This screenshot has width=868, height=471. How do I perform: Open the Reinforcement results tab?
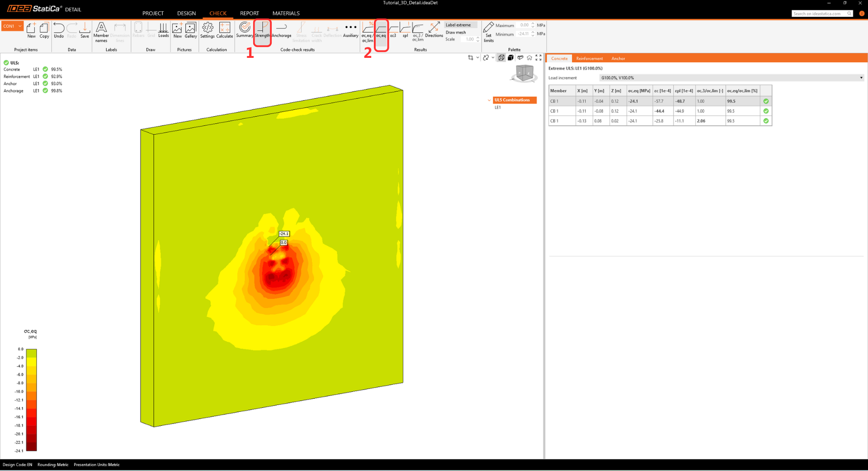(x=589, y=58)
